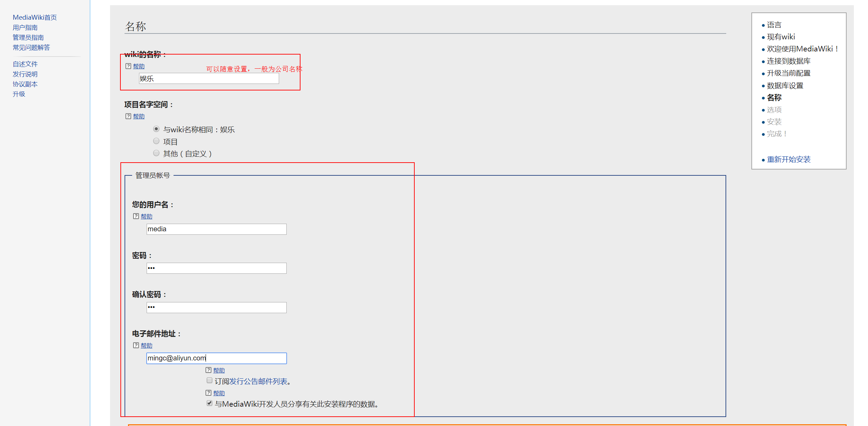868x426 pixels.
Task: Uncheck 与MediaWiki开发人员分享数据 checkbox
Action: coord(209,403)
